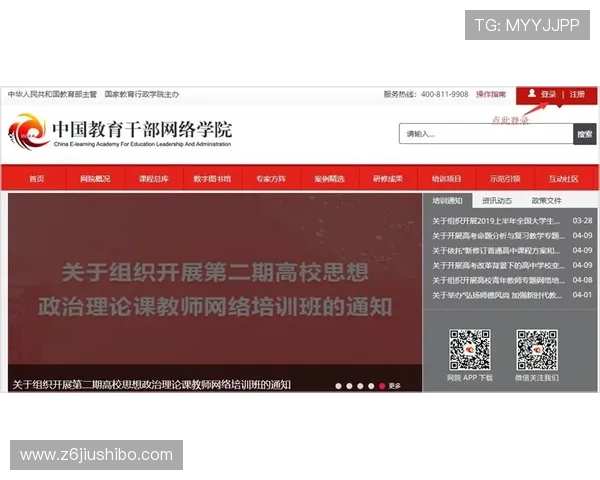Click date 03-28 in notice list
600x480 pixels.
[582, 221]
